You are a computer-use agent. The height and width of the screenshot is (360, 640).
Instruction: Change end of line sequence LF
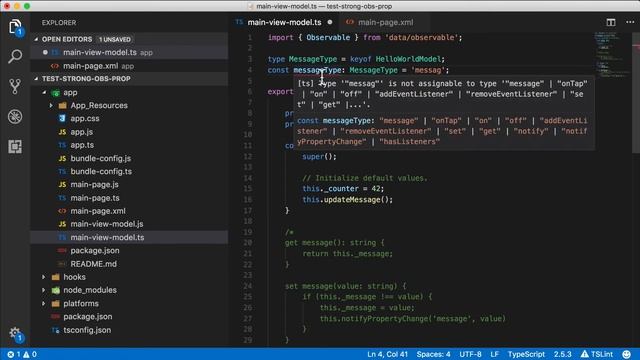point(494,354)
